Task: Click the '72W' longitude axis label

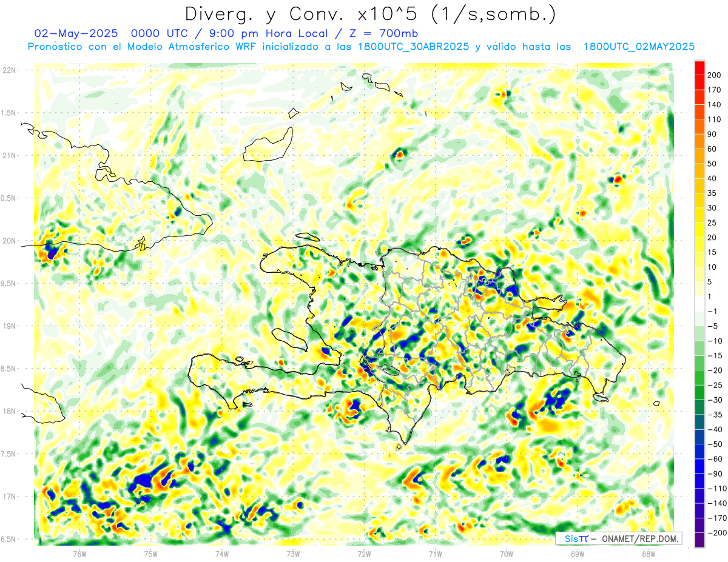Action: tap(364, 554)
